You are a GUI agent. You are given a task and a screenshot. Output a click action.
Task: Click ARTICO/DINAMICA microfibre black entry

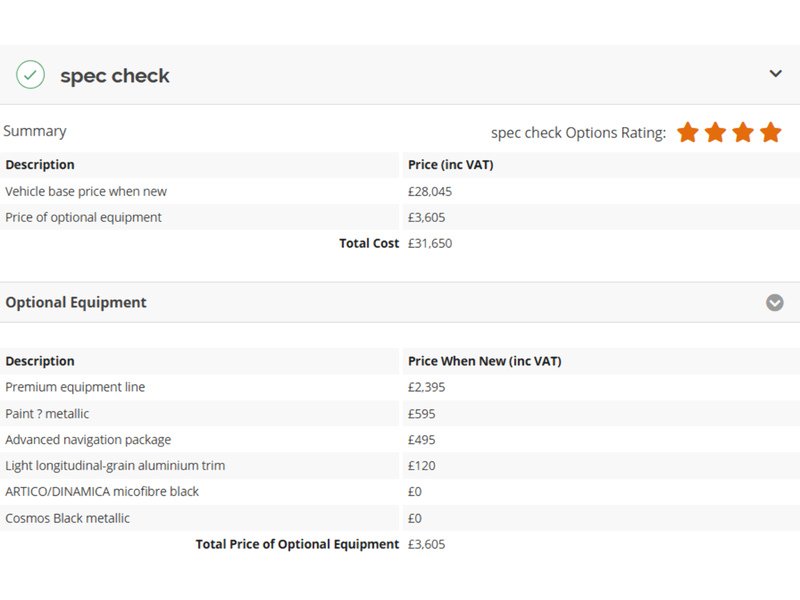102,491
